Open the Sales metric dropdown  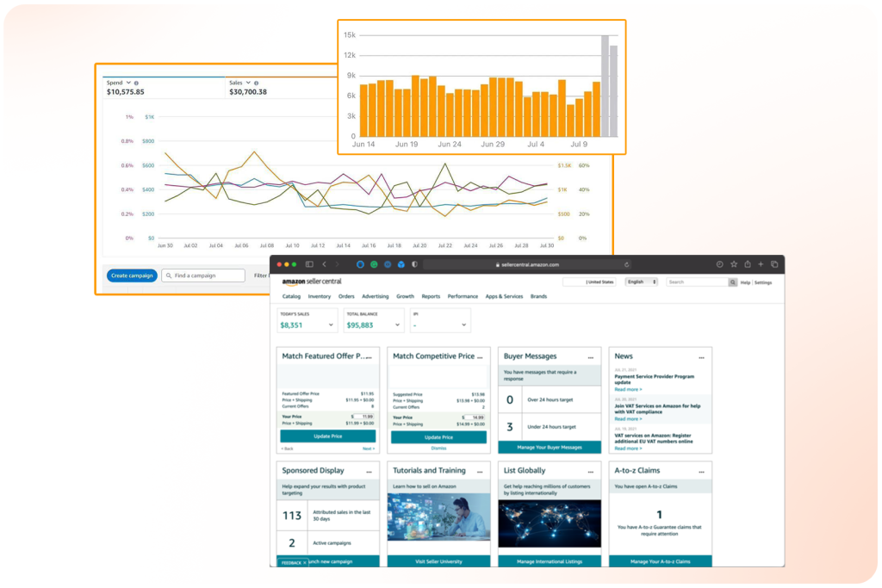[x=248, y=83]
